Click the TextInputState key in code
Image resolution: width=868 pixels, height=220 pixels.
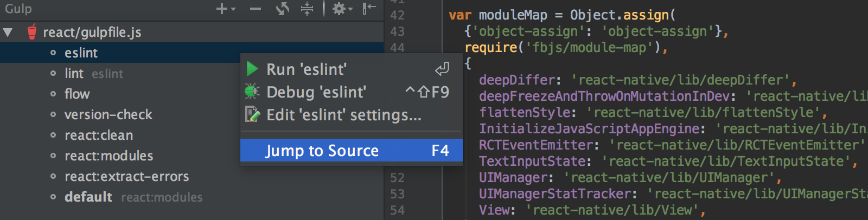[532, 161]
